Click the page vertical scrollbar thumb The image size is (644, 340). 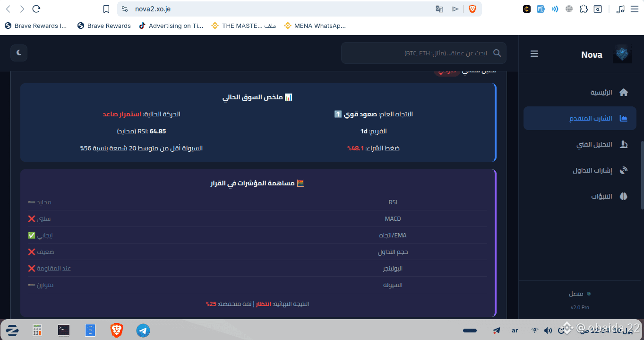642,175
